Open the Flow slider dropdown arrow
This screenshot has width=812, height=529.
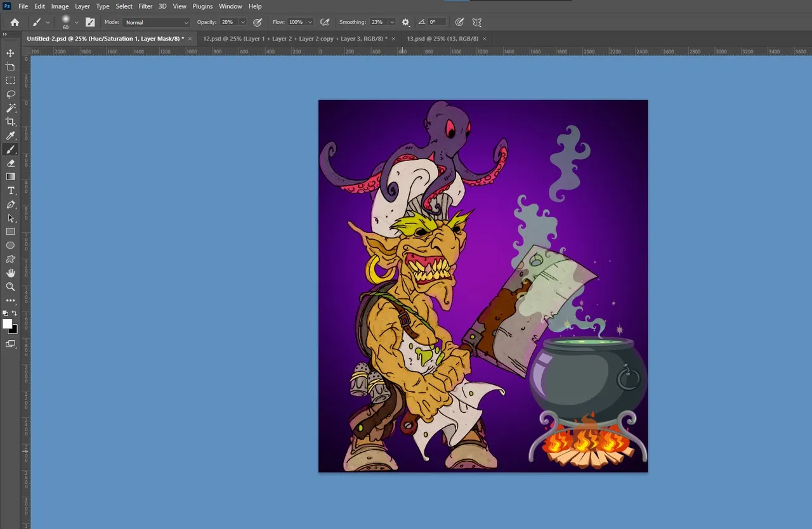pyautogui.click(x=310, y=22)
